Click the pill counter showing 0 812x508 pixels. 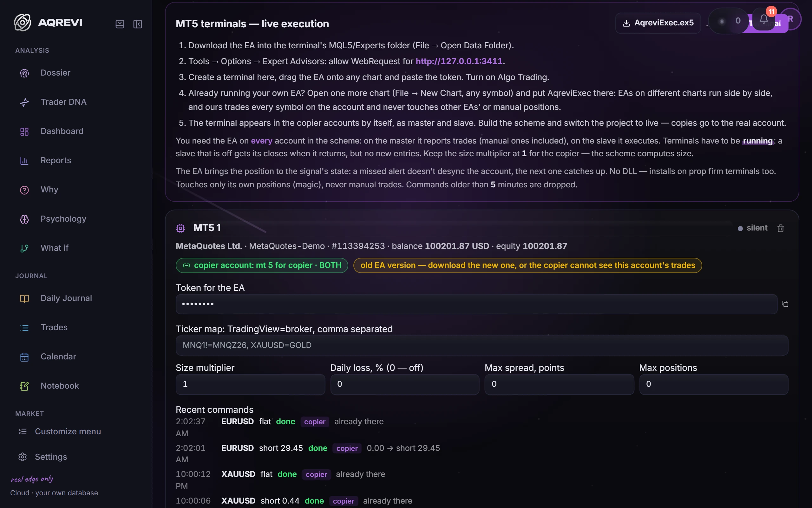point(728,21)
